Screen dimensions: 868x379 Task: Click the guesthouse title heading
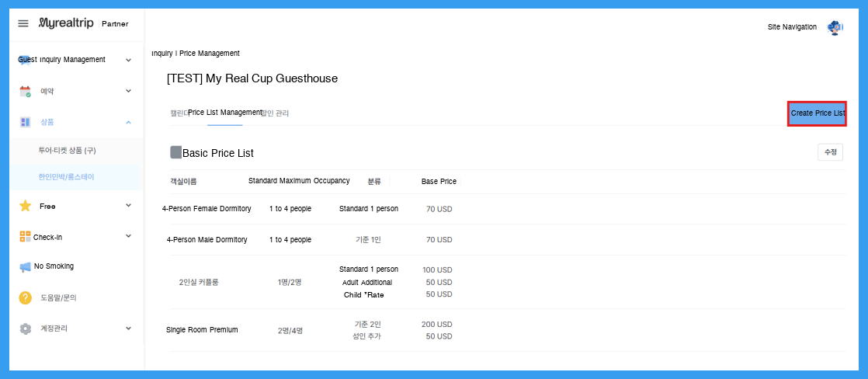[x=252, y=78]
